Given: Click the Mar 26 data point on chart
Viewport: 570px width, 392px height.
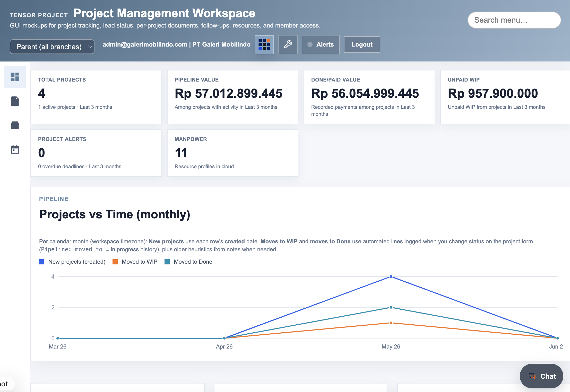Looking at the screenshot, I should [x=58, y=338].
